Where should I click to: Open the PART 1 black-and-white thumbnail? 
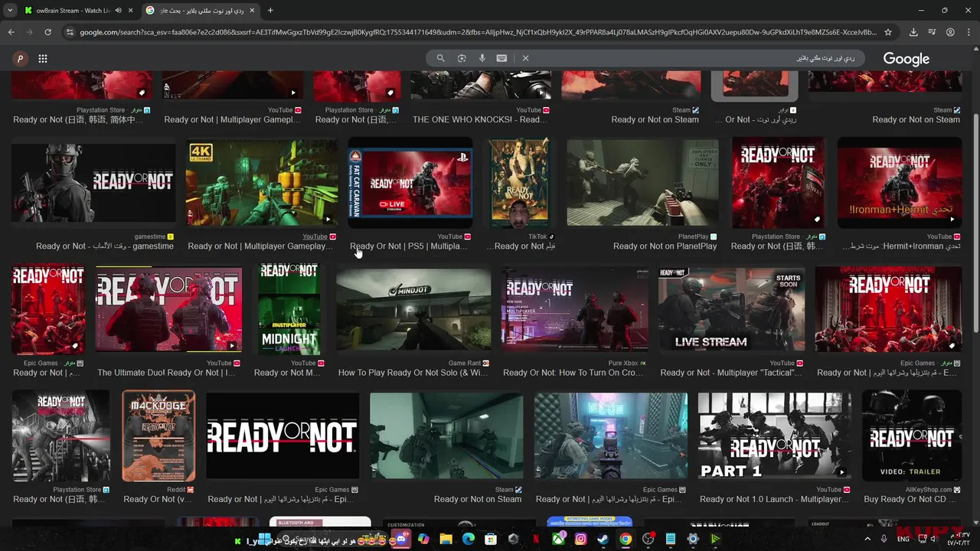click(x=774, y=436)
